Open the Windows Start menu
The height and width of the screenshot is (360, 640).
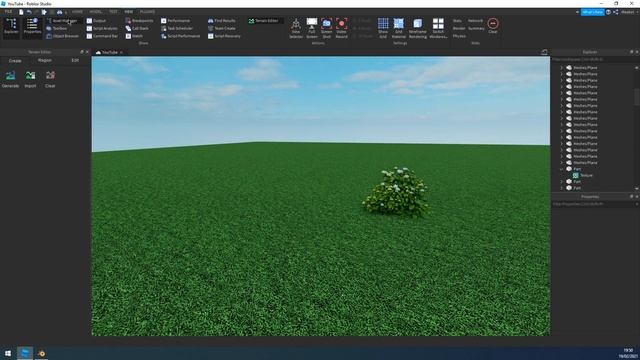coord(8,353)
